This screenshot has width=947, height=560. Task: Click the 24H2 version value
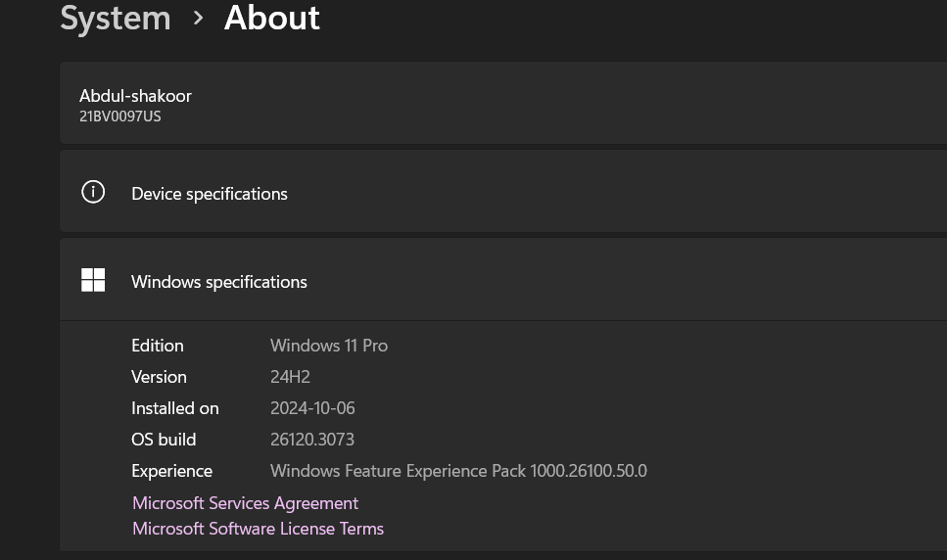(x=290, y=377)
